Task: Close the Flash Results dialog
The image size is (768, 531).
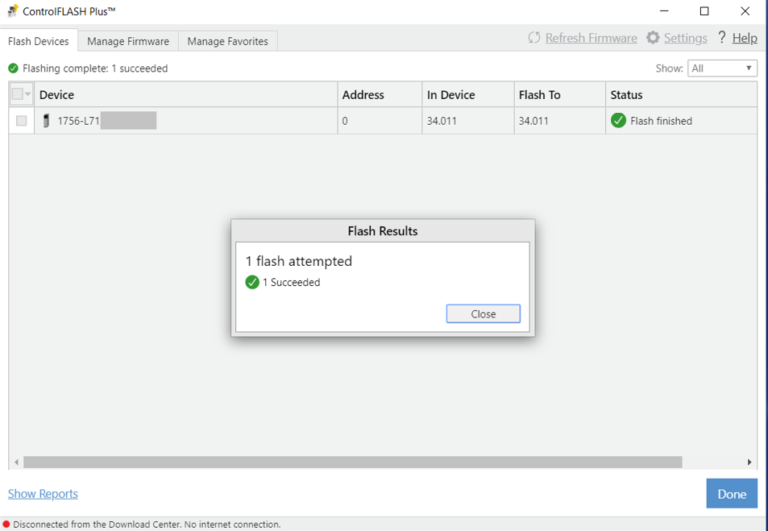Action: tap(483, 314)
